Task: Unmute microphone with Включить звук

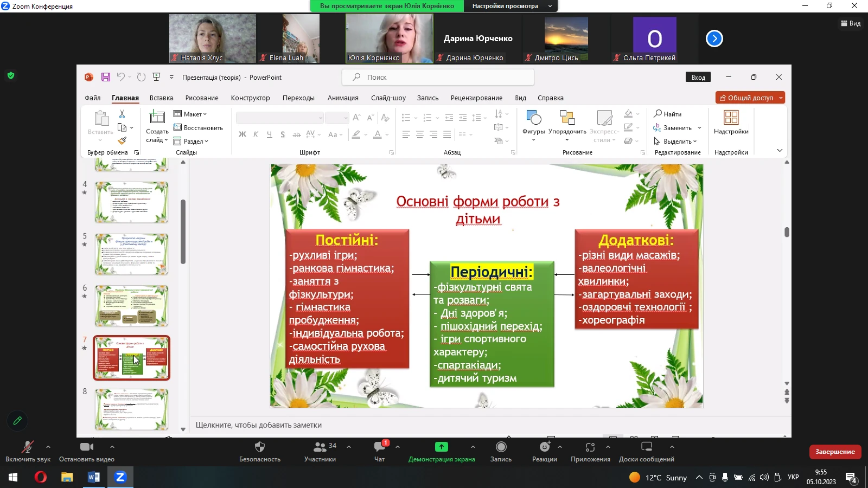Action: [x=27, y=447]
